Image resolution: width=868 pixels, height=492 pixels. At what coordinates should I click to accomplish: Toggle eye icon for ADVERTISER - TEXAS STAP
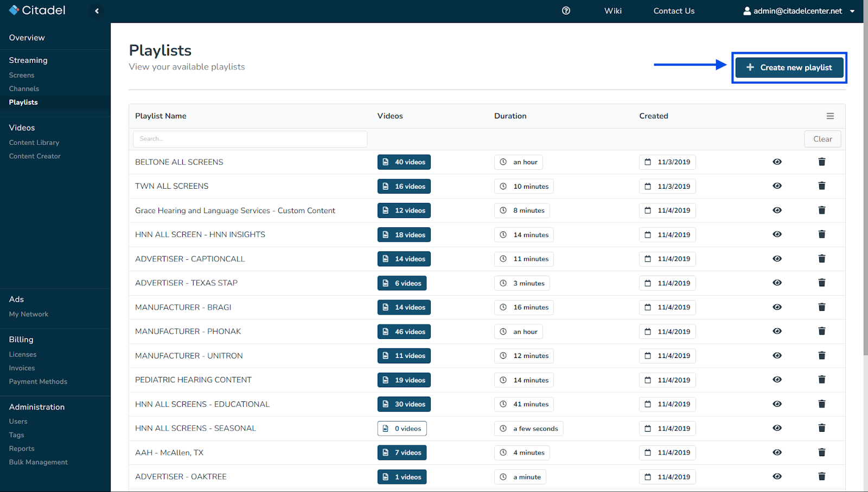777,283
